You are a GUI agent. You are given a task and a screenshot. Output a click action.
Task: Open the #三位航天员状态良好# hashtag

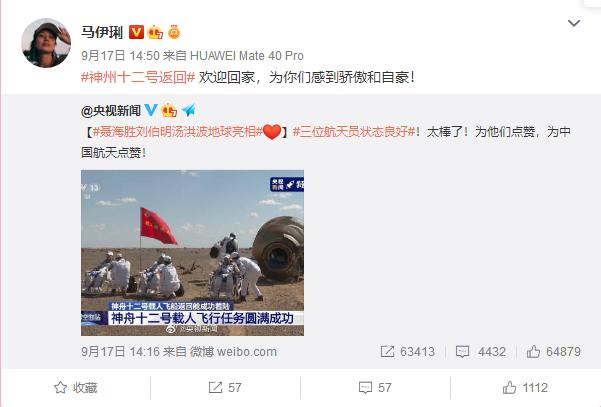pyautogui.click(x=354, y=132)
